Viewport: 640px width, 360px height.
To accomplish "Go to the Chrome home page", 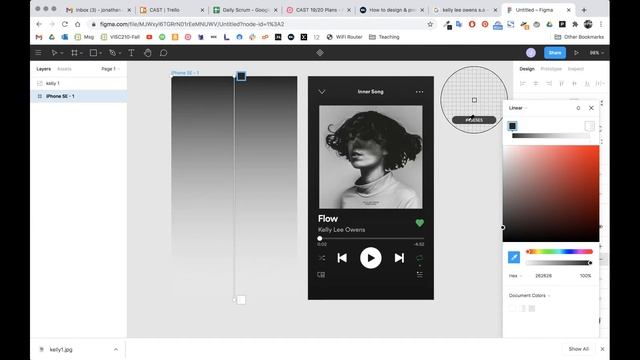I will click(x=78, y=24).
